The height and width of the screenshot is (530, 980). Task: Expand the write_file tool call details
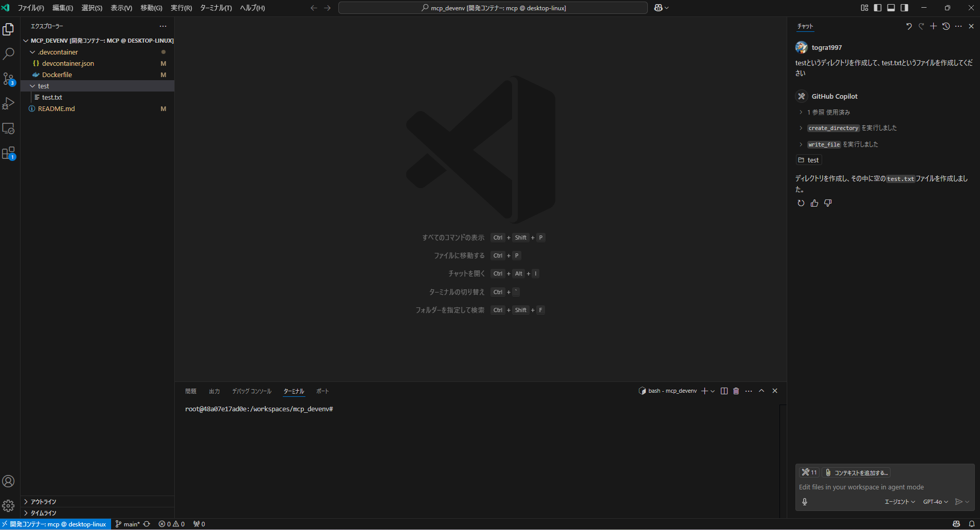coord(839,144)
